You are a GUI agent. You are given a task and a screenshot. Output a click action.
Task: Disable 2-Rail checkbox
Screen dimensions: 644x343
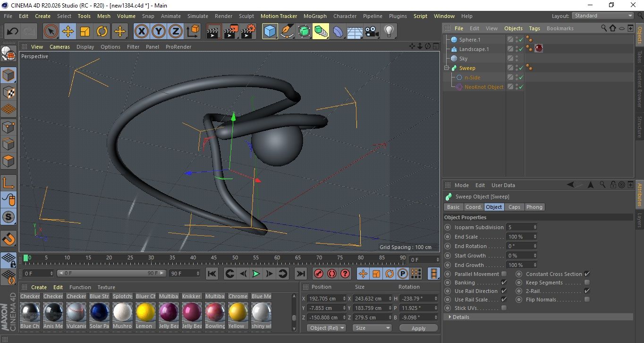587,291
